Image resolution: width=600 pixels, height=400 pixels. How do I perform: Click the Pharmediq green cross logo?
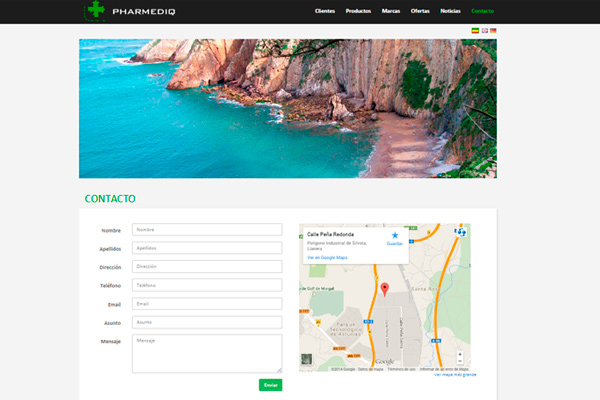95,11
